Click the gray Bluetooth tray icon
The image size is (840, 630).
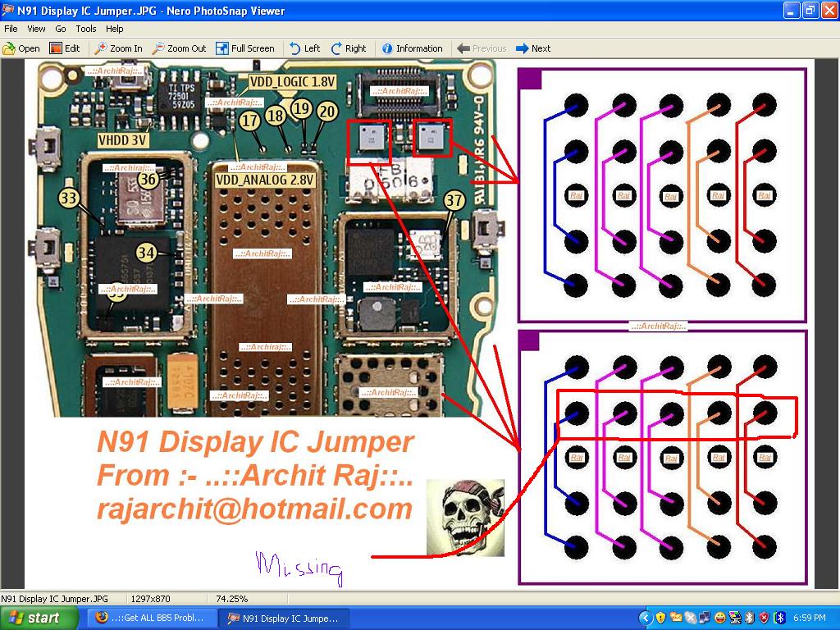point(750,619)
